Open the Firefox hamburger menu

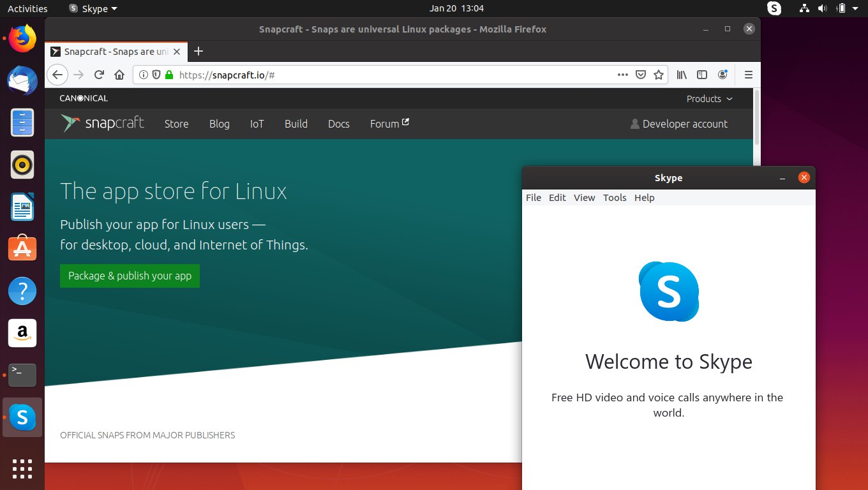coord(749,75)
